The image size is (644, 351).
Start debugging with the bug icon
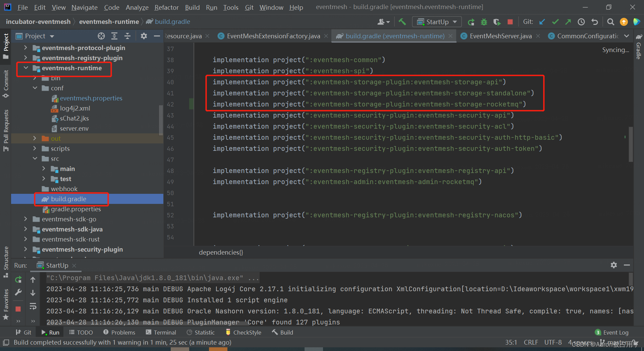click(x=484, y=22)
